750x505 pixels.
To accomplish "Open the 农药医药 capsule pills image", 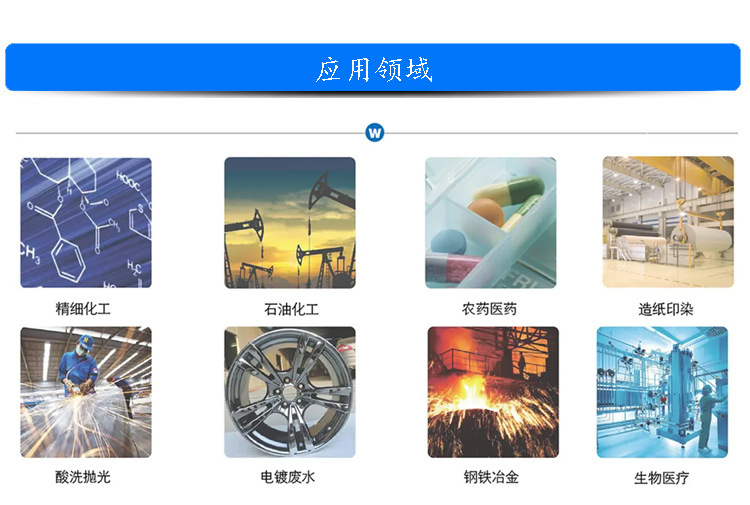I will [491, 223].
